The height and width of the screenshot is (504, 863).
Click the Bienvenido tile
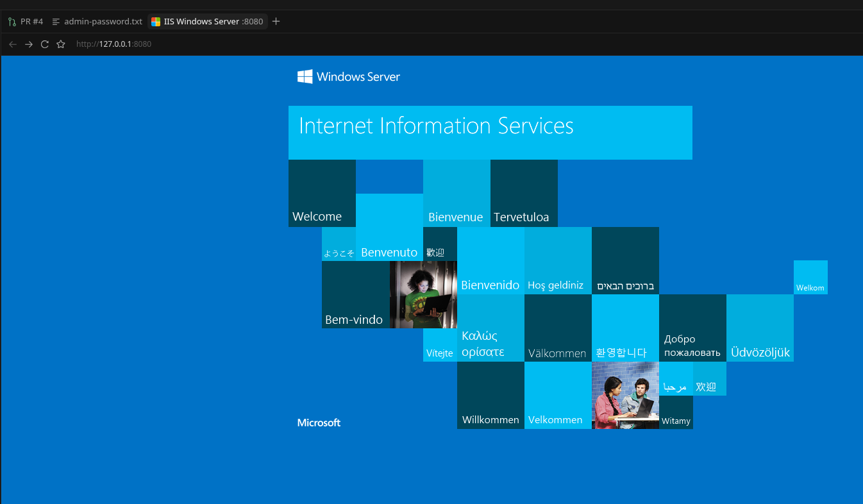tap(490, 261)
